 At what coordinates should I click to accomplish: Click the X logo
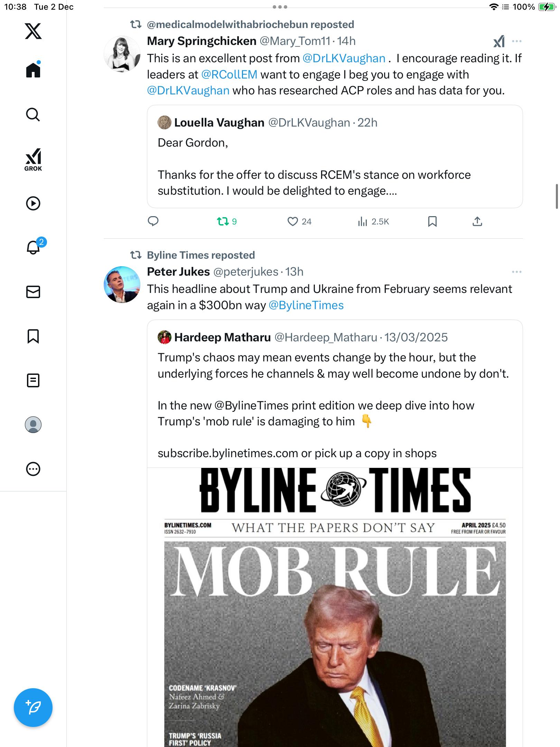coord(33,31)
